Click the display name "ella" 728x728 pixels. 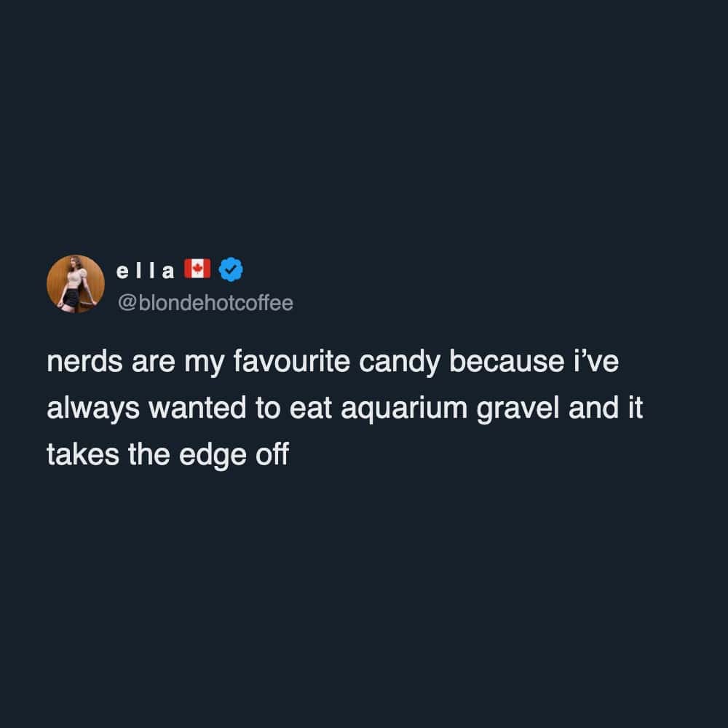(x=146, y=271)
